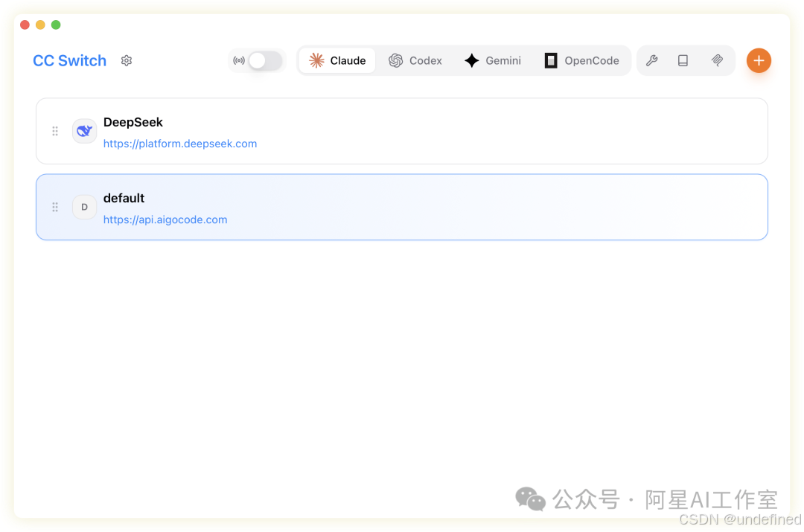Maximize window with green button
The width and height of the screenshot is (804, 532).
tap(56, 25)
